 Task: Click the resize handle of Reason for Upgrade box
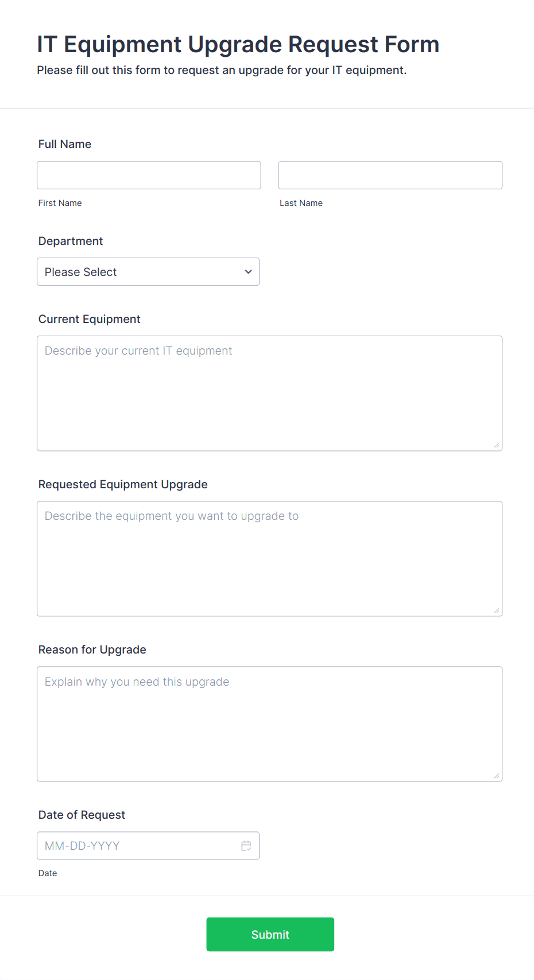pos(496,776)
